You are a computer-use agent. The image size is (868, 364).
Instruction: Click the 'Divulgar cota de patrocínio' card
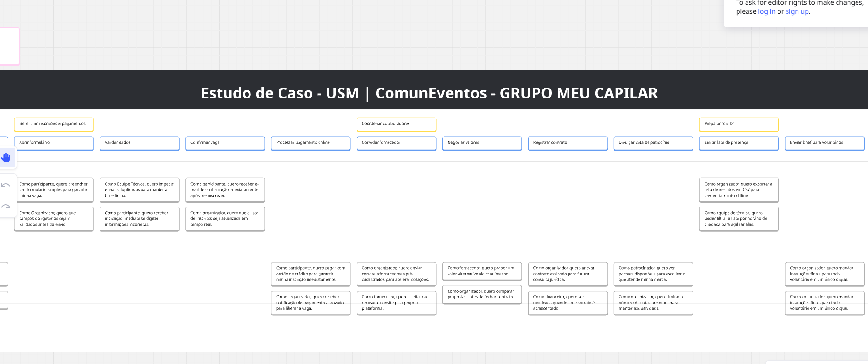[x=653, y=143]
